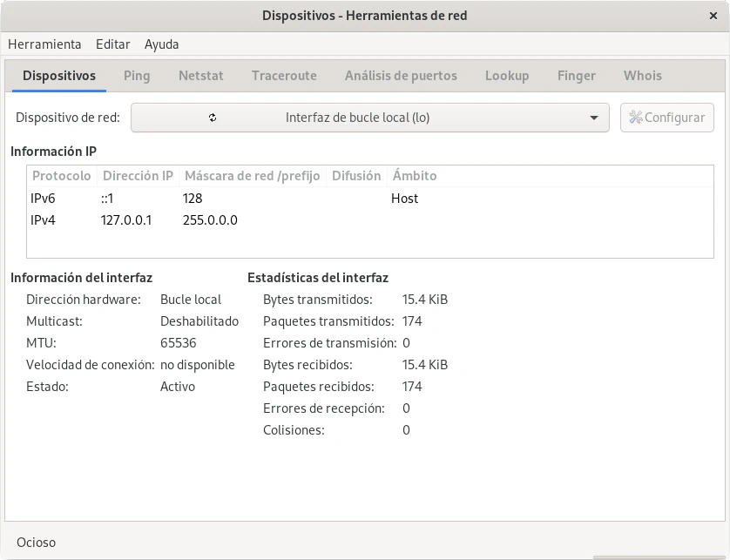Screen dimensions: 730x560
Task: Open the Editar menu
Action: [x=112, y=44]
